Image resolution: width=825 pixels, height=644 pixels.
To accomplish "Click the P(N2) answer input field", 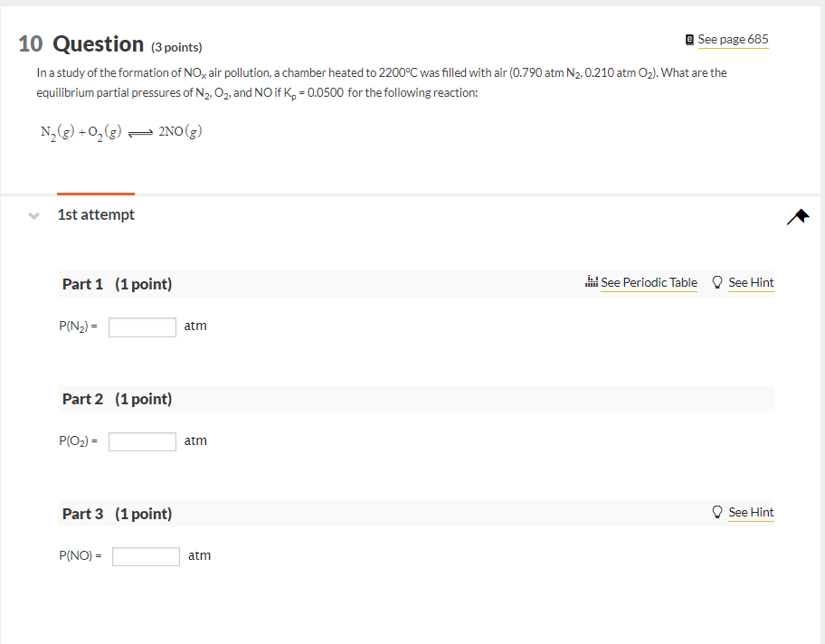I will (141, 327).
